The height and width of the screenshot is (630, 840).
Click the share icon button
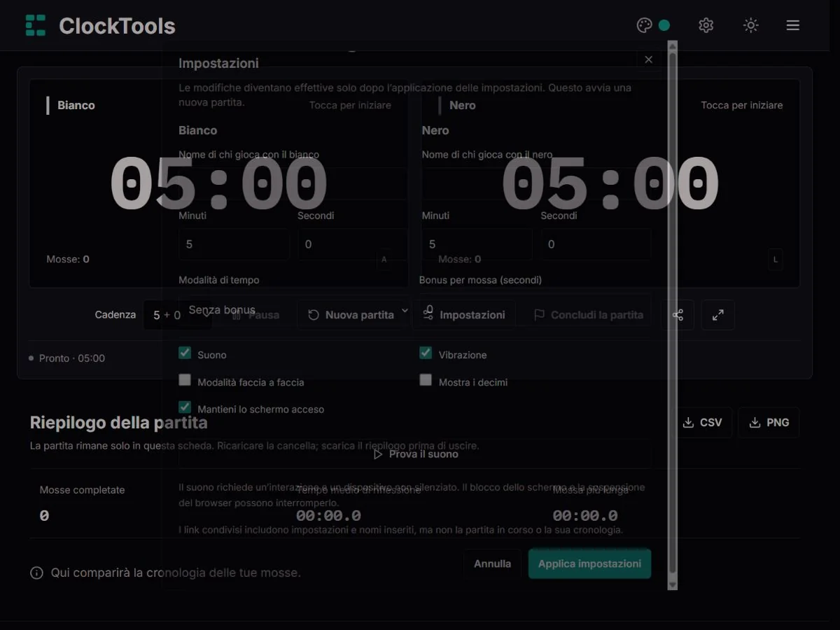tap(678, 315)
